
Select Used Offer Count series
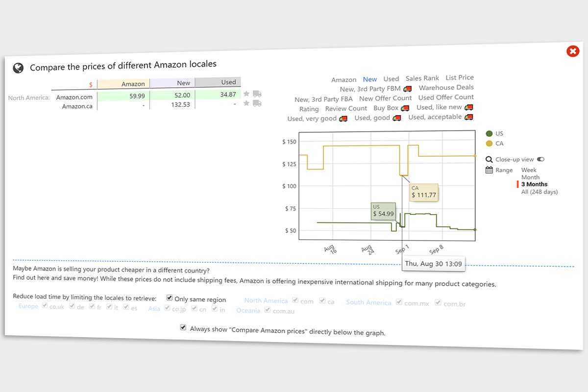pyautogui.click(x=446, y=98)
